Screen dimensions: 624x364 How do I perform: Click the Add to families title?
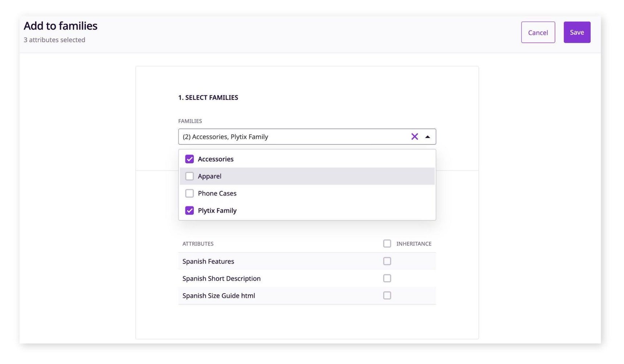[60, 25]
